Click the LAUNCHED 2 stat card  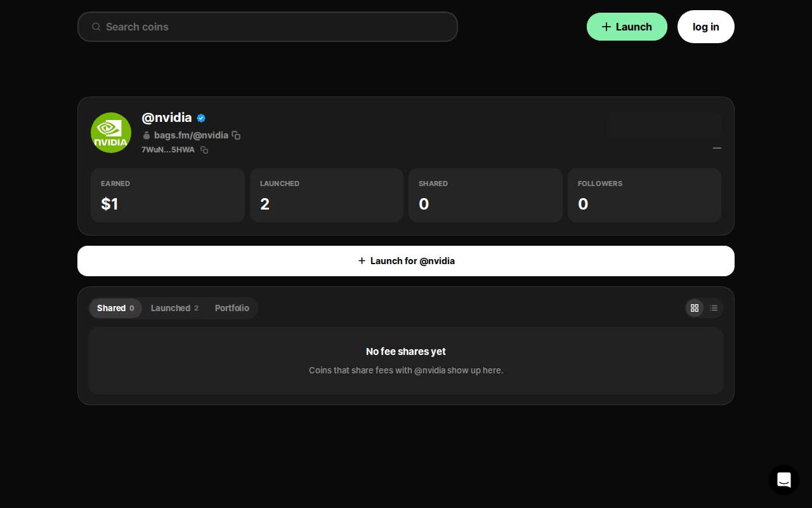[327, 195]
